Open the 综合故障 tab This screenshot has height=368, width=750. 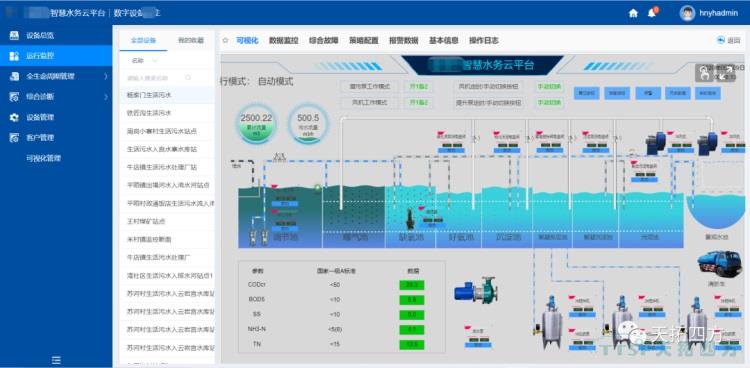(x=324, y=41)
